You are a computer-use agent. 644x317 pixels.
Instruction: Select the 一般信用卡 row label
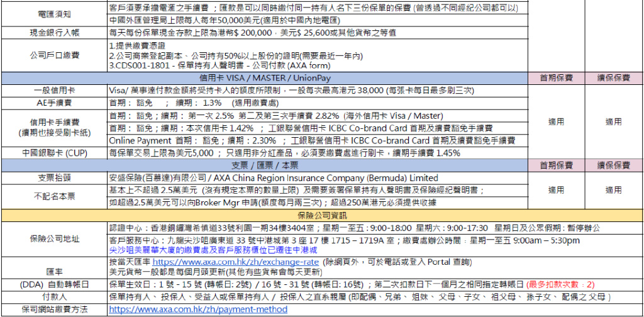click(x=53, y=91)
